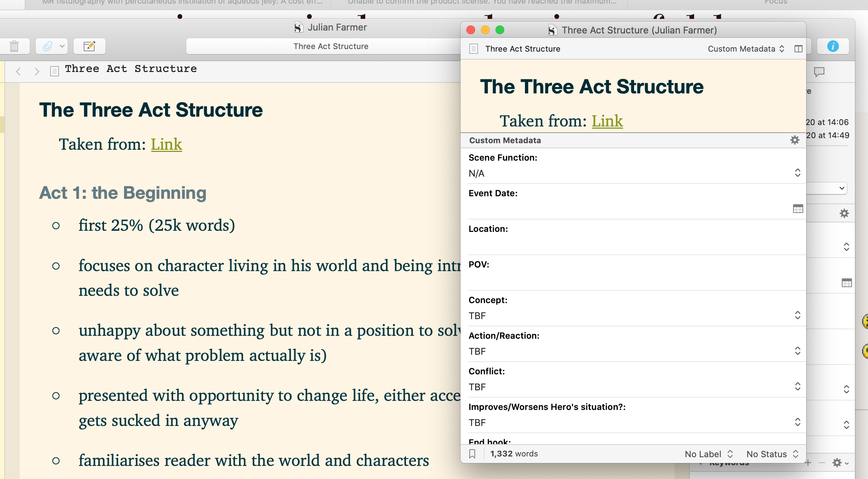Click the Location field
868x479 pixels.
[x=635, y=244]
